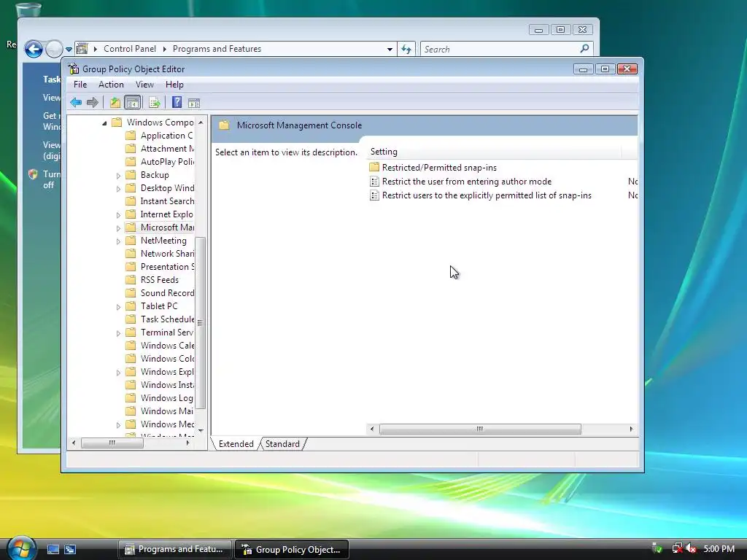Open the Help menu
The width and height of the screenshot is (747, 560).
tap(174, 85)
